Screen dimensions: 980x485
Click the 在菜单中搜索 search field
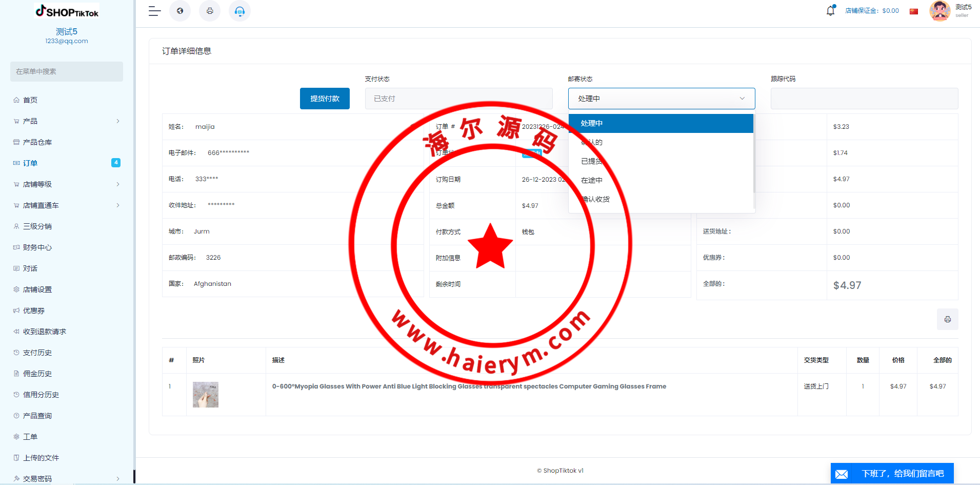(67, 71)
